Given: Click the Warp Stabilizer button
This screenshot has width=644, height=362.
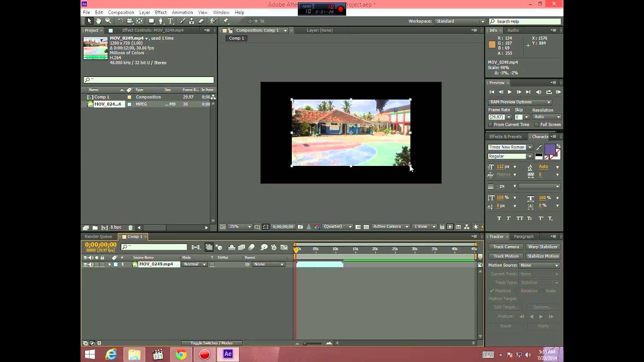Looking at the screenshot, I should click(542, 247).
